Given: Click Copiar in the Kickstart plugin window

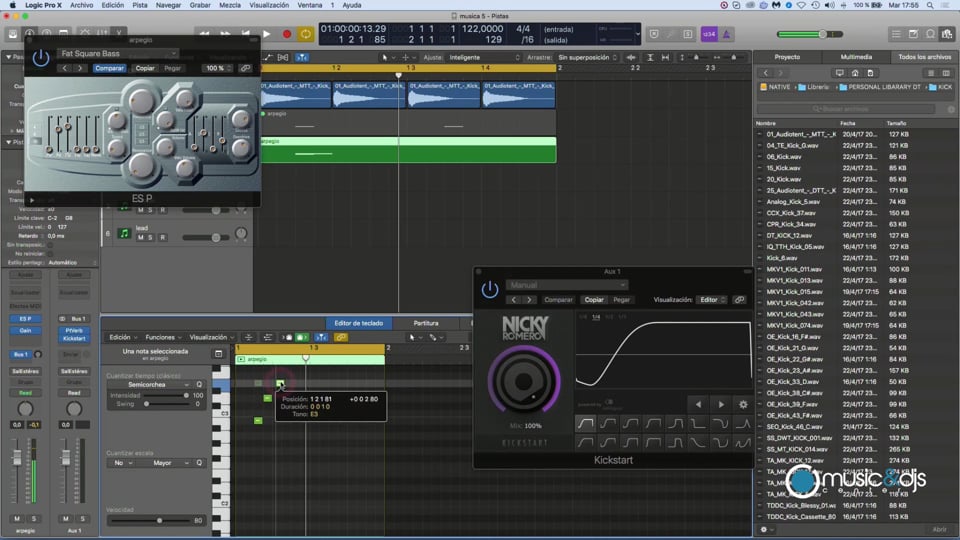Looking at the screenshot, I should pyautogui.click(x=594, y=300).
